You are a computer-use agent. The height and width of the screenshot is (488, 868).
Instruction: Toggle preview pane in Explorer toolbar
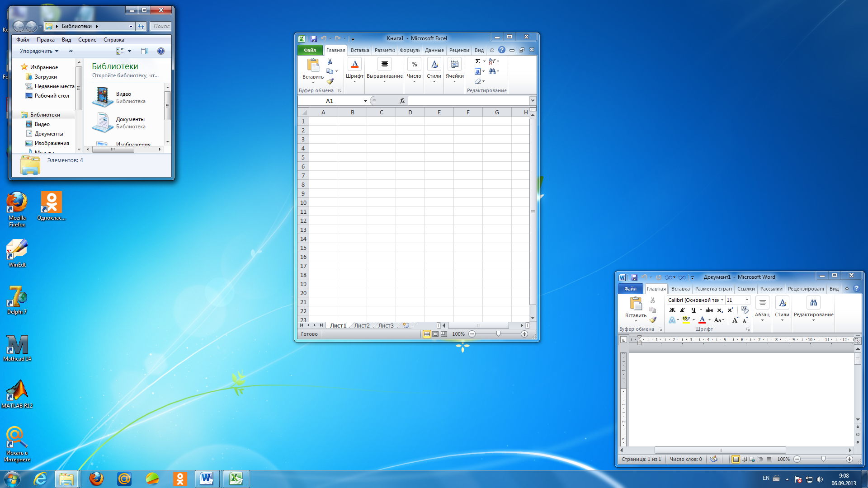pos(145,51)
